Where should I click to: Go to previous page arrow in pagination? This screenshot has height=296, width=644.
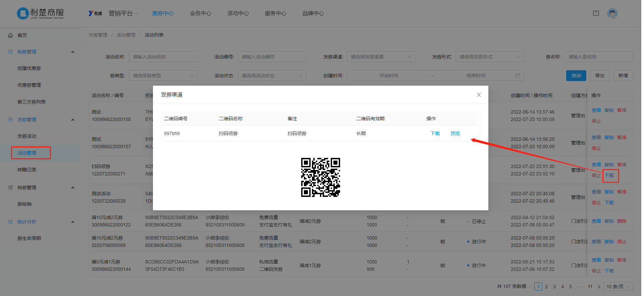[x=530, y=287]
